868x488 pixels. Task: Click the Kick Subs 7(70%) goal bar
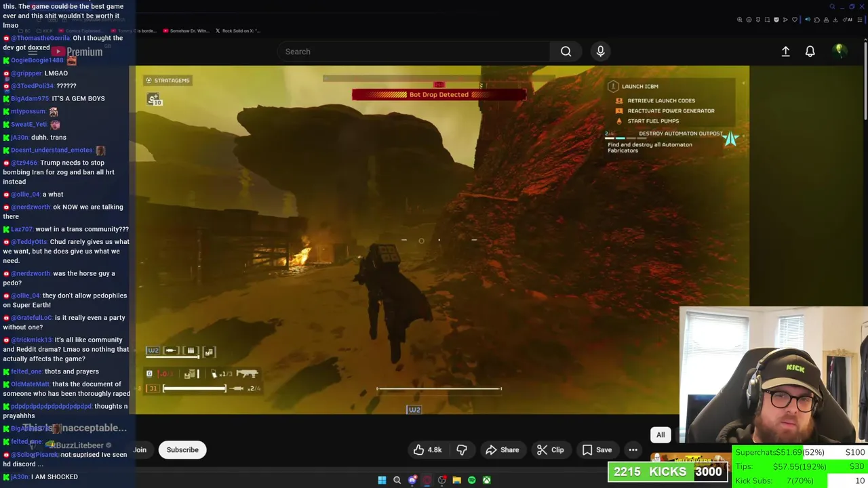800,481
